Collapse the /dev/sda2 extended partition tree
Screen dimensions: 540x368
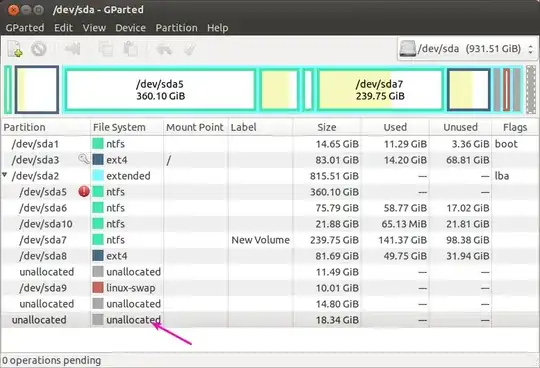pyautogui.click(x=4, y=175)
